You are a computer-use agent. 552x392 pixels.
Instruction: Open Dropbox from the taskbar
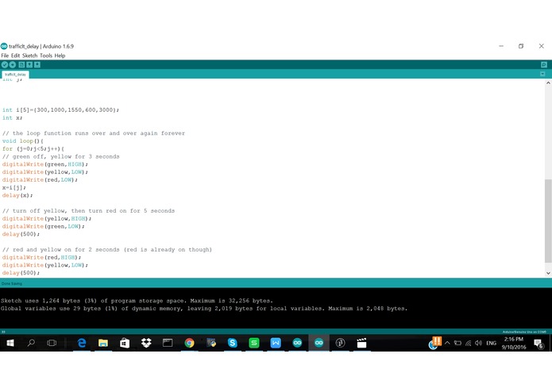(146, 343)
